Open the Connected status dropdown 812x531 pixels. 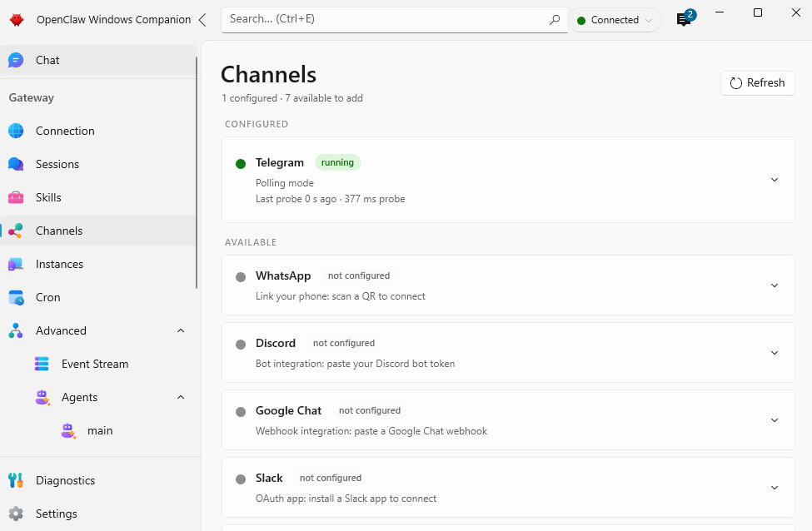pos(615,20)
